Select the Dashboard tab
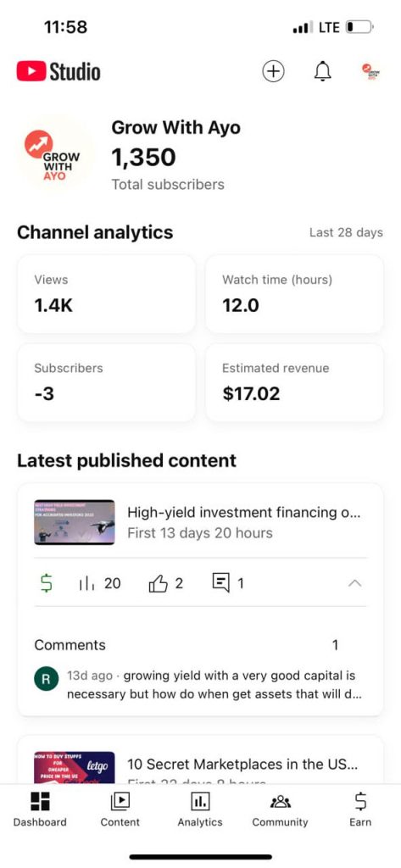Viewport: 401px width, 868px height. tap(40, 810)
